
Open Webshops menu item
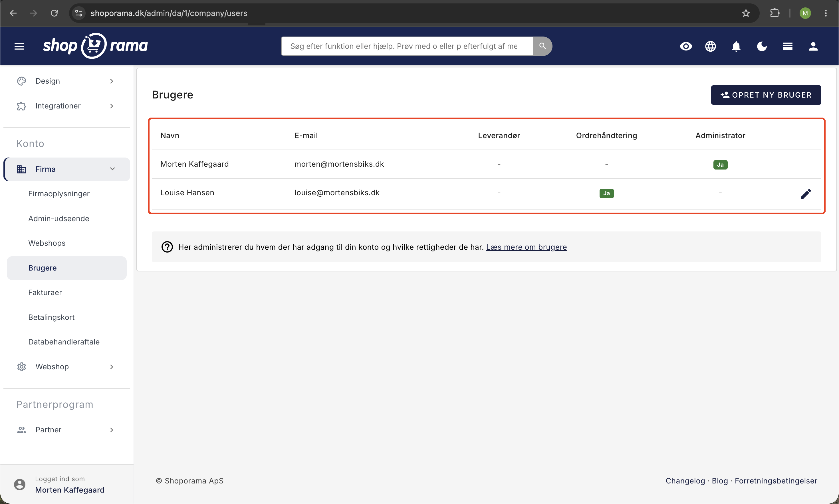tap(47, 243)
